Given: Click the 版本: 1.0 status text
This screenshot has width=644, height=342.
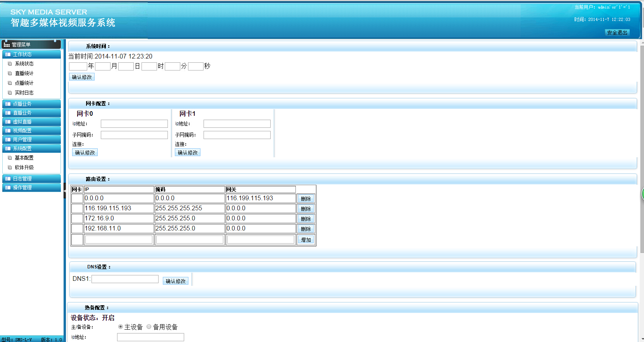Looking at the screenshot, I should (x=52, y=339).
